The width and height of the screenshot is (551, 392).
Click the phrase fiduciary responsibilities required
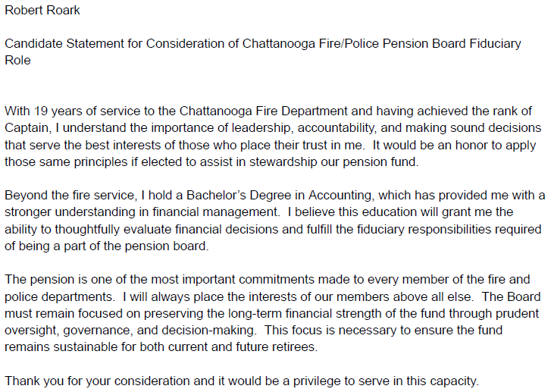pos(449,229)
